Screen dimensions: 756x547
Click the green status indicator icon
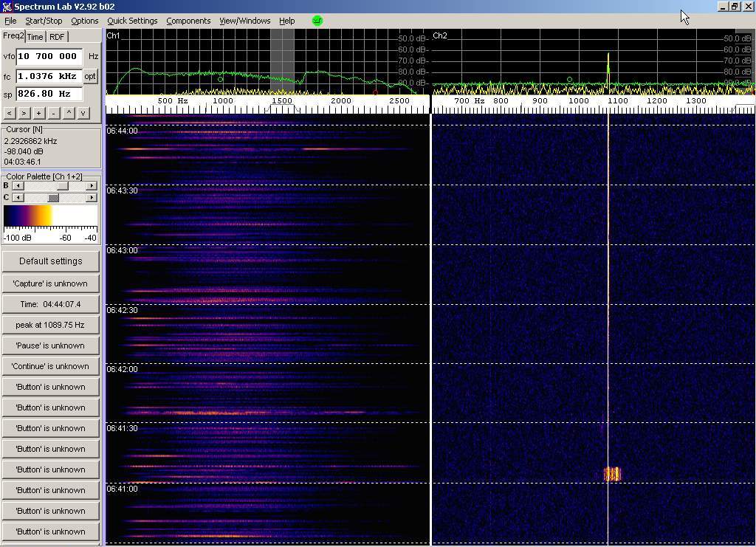coord(317,21)
